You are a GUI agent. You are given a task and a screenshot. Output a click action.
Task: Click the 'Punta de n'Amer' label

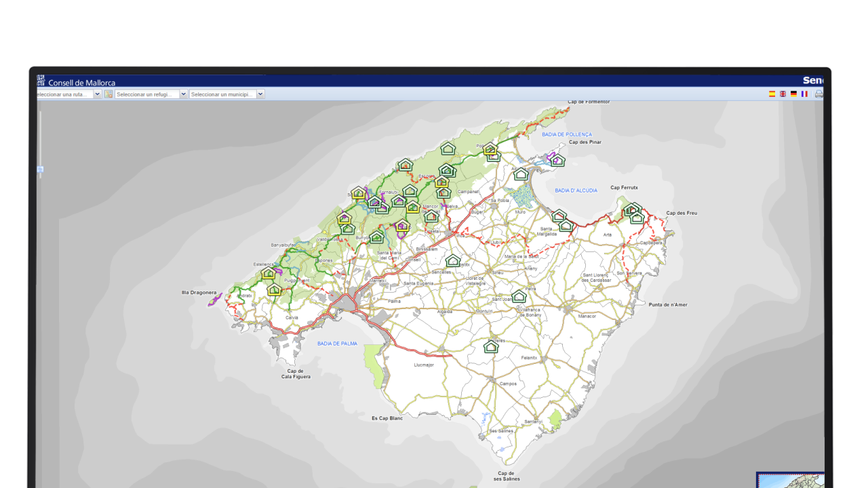[668, 305]
